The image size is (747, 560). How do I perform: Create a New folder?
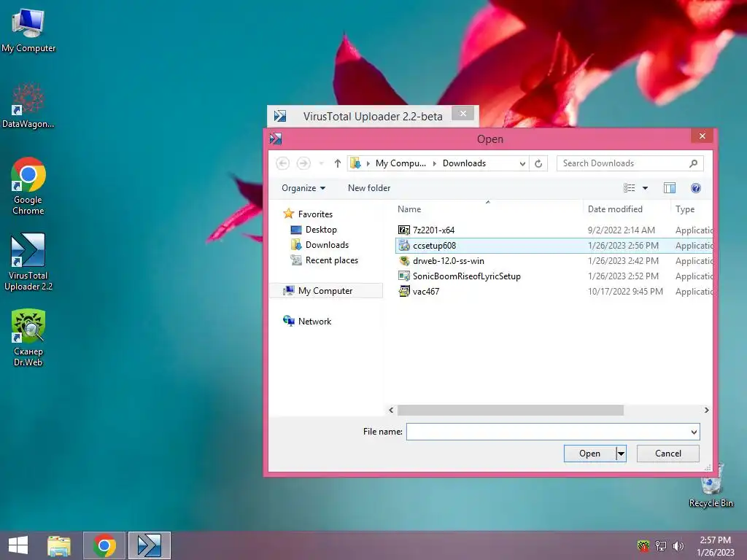click(x=369, y=188)
